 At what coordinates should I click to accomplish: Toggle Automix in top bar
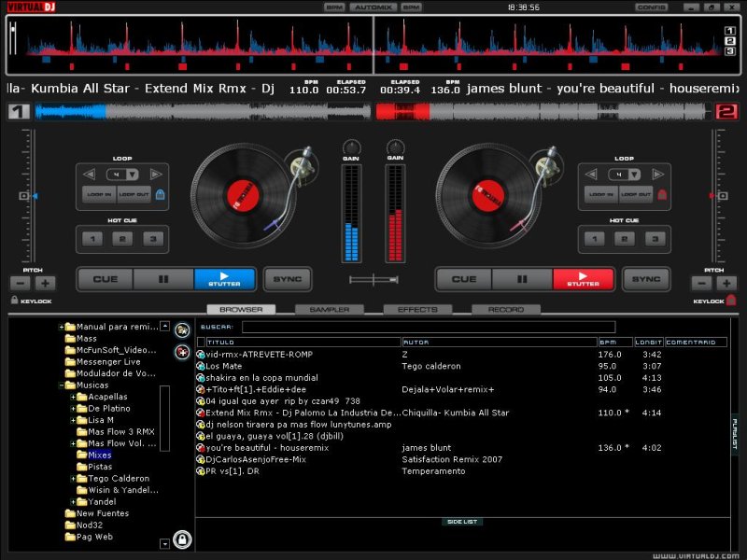[x=373, y=7]
